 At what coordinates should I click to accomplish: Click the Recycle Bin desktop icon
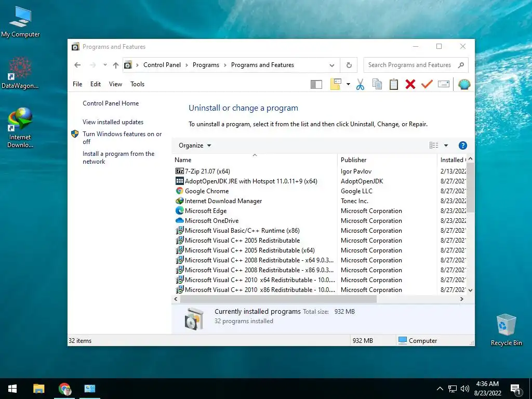pyautogui.click(x=506, y=330)
